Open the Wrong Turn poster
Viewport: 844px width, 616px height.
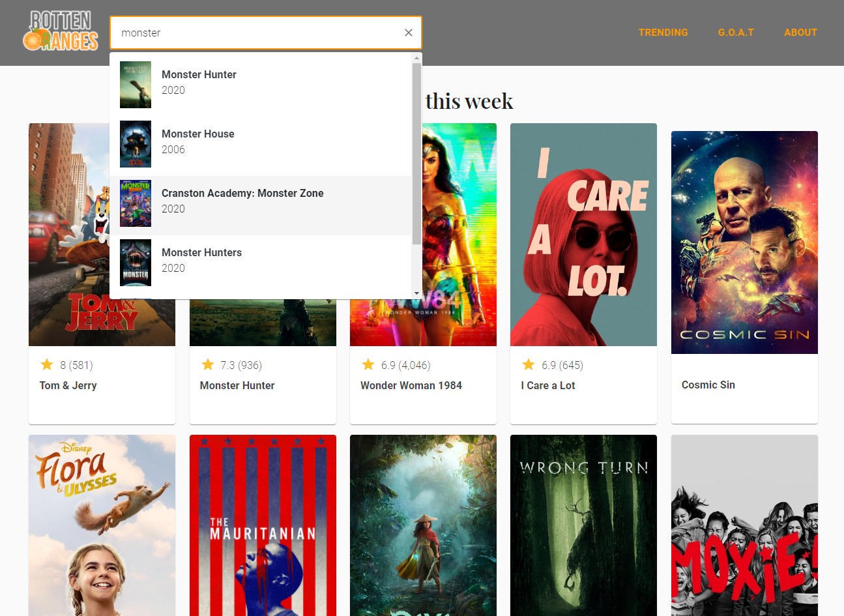[x=583, y=525]
